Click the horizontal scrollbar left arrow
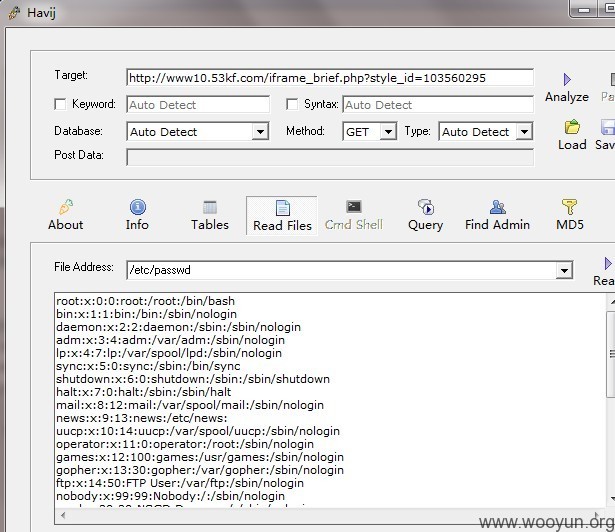 [x=63, y=515]
